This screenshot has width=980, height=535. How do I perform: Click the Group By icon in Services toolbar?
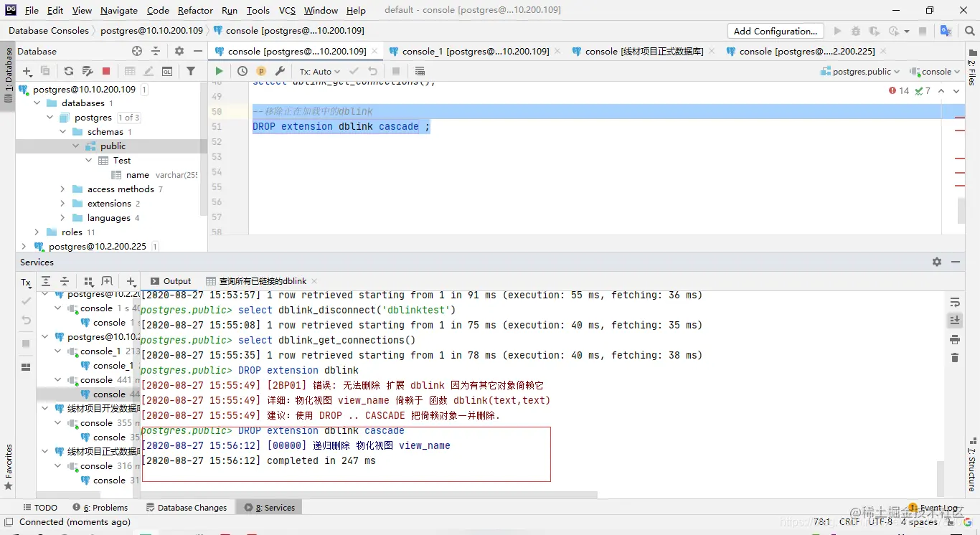point(88,281)
